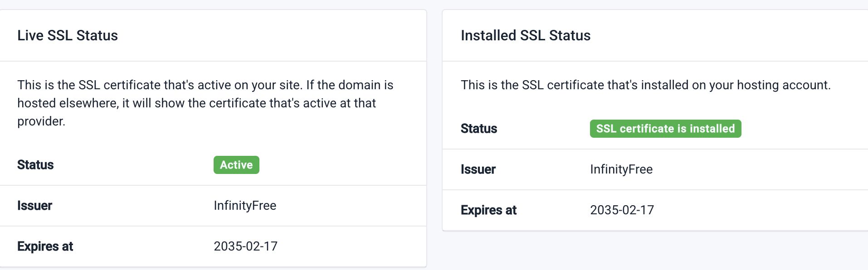
Task: Click the Installed SSL Status heading
Action: pos(526,35)
